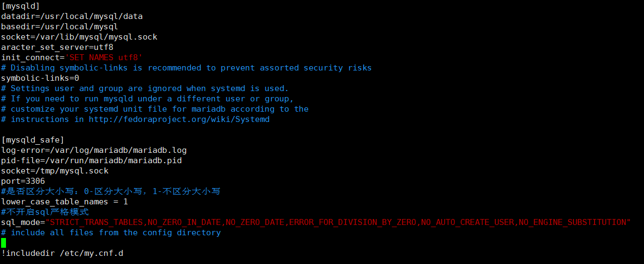Image resolution: width=644 pixels, height=264 pixels.
Task: Click the pid-file mariadb.pid line
Action: click(92, 160)
